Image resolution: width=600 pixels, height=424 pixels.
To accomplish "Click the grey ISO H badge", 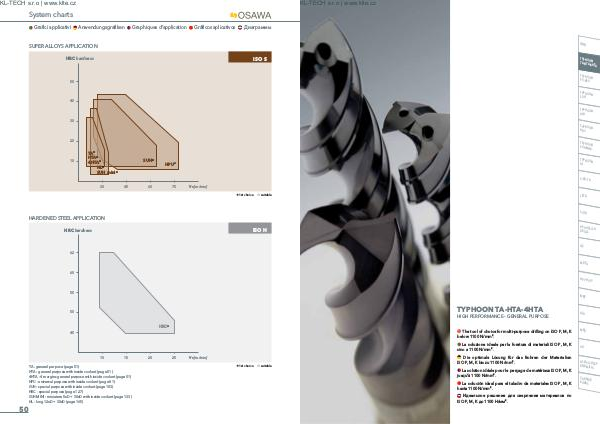I will coord(250,228).
